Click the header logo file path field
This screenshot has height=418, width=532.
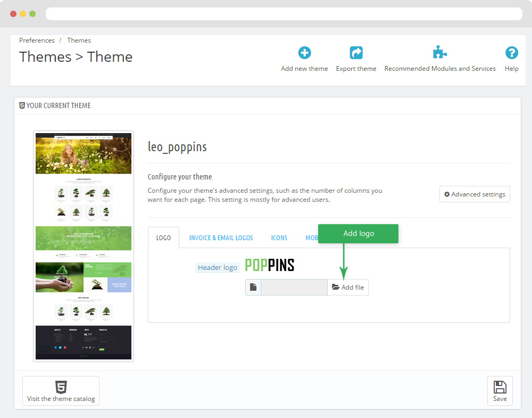tap(294, 288)
